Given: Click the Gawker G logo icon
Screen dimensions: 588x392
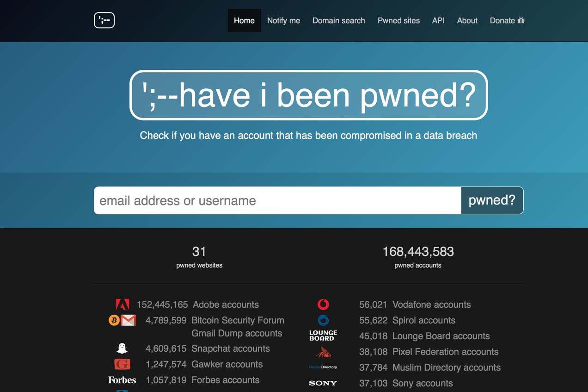Looking at the screenshot, I should pos(122,364).
